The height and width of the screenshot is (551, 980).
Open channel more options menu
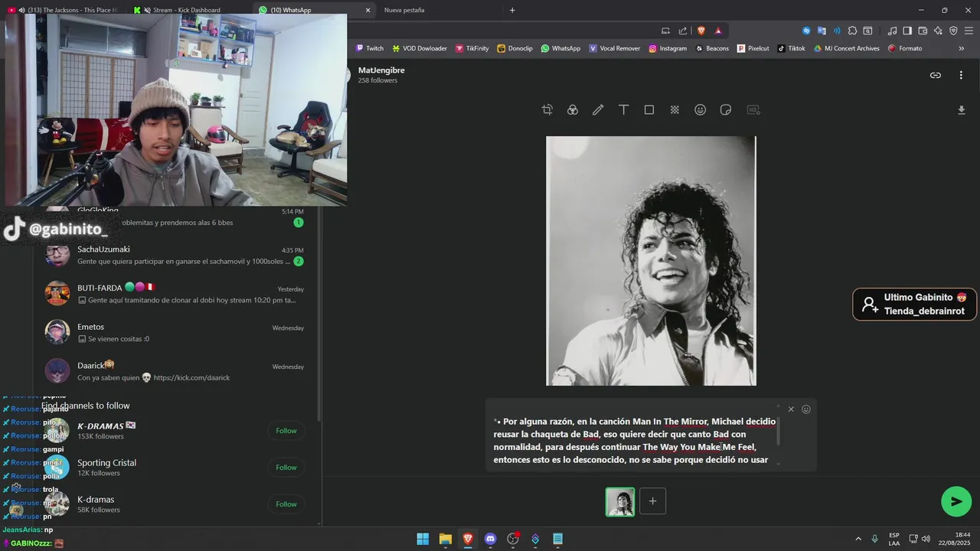click(x=961, y=75)
